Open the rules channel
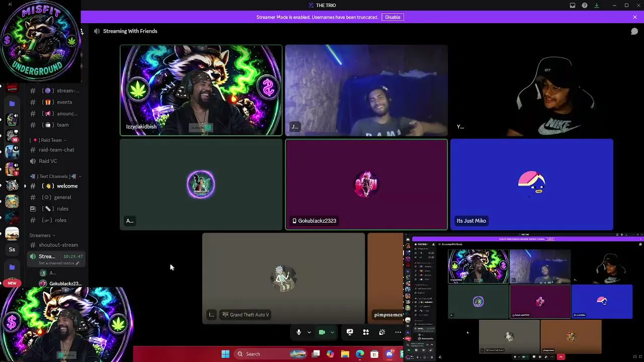644x362 pixels. click(x=55, y=209)
